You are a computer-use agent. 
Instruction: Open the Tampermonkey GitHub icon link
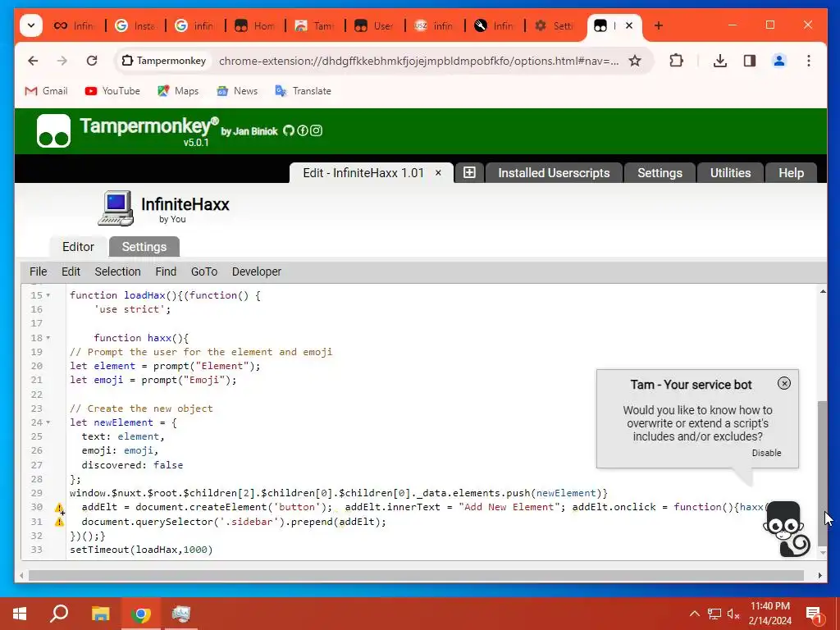click(289, 130)
